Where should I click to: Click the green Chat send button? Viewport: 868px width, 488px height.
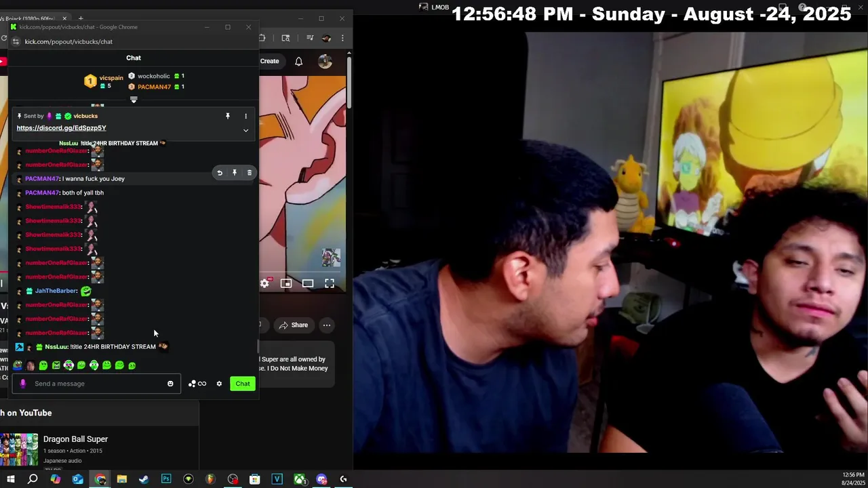(243, 384)
